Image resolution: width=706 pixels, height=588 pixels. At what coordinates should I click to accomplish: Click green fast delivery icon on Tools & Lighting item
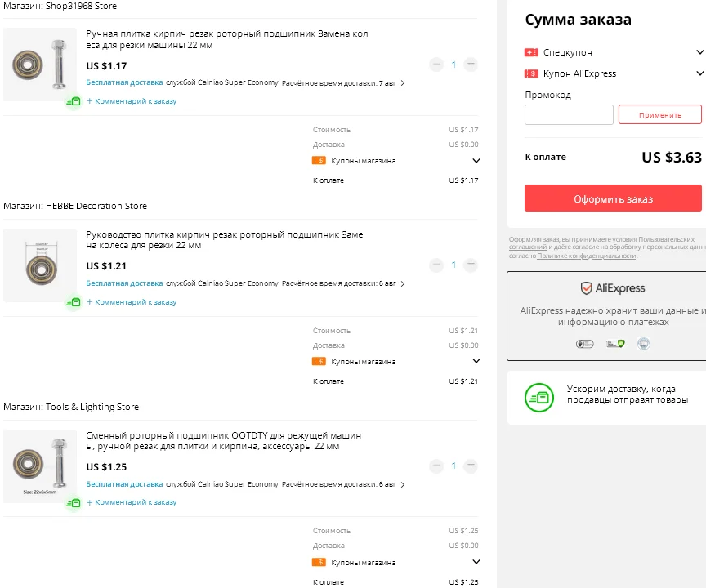coord(74,502)
